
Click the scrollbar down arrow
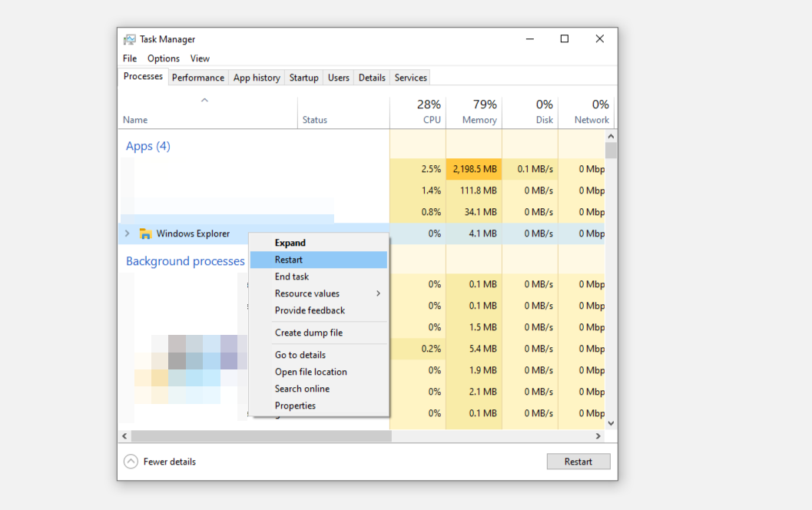click(x=611, y=422)
